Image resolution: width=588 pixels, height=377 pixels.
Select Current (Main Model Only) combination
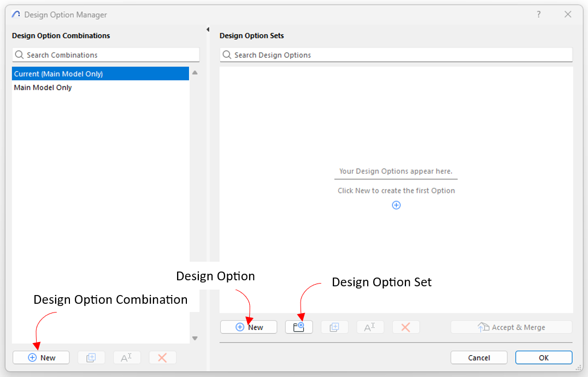(100, 74)
